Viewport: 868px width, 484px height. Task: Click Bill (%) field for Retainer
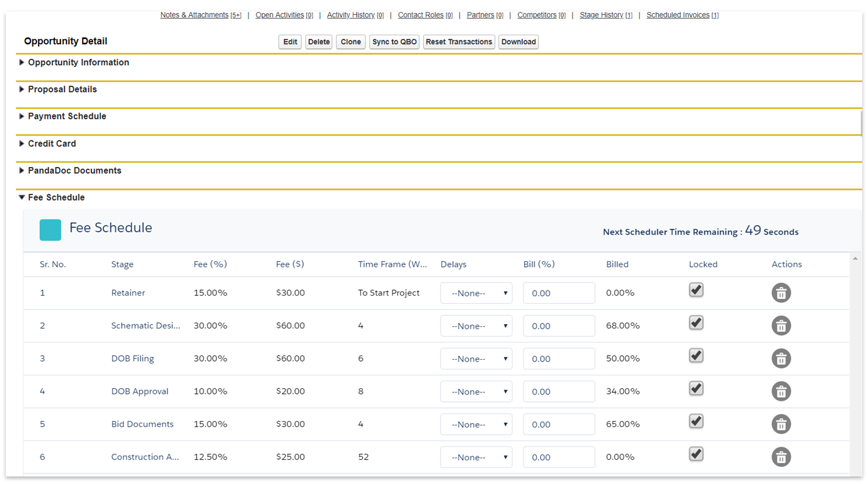coord(559,293)
